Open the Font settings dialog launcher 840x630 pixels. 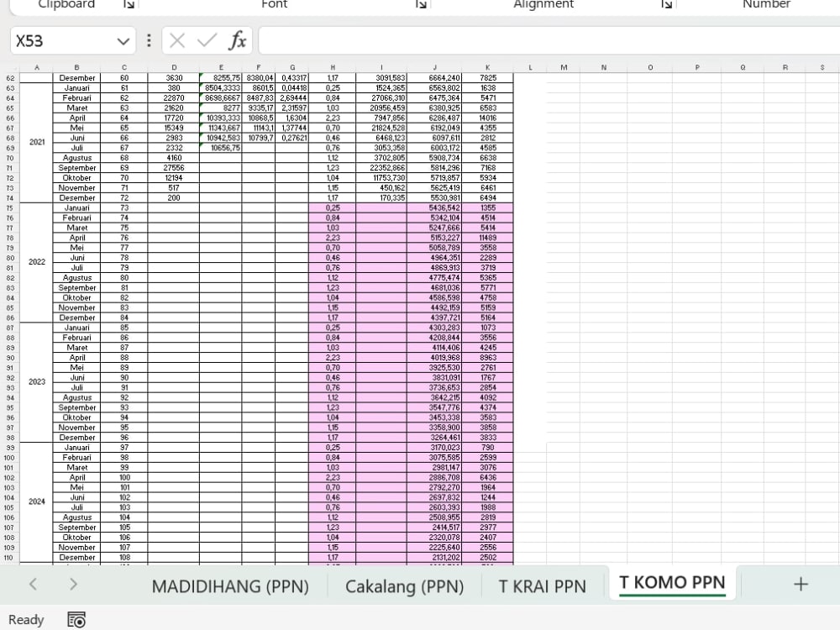[421, 4]
